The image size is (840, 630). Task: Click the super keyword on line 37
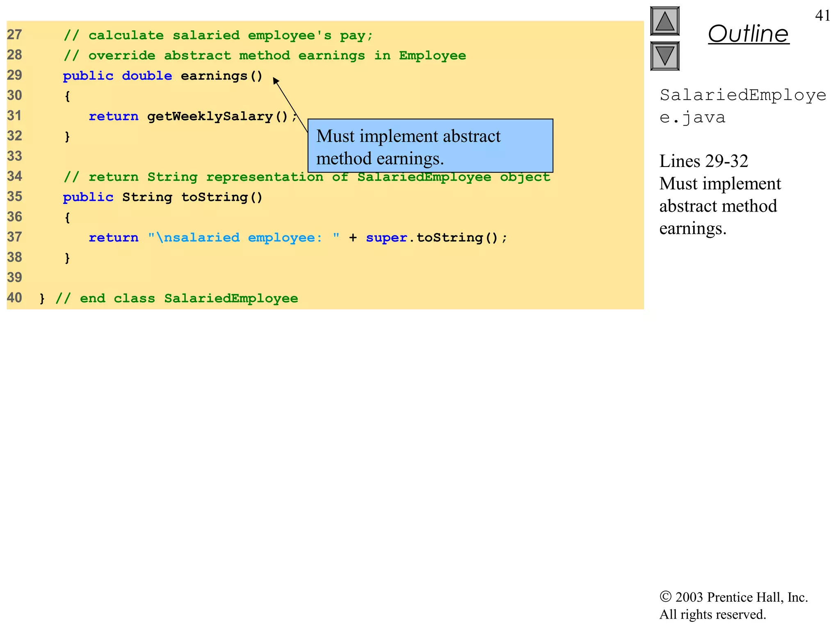pos(386,237)
